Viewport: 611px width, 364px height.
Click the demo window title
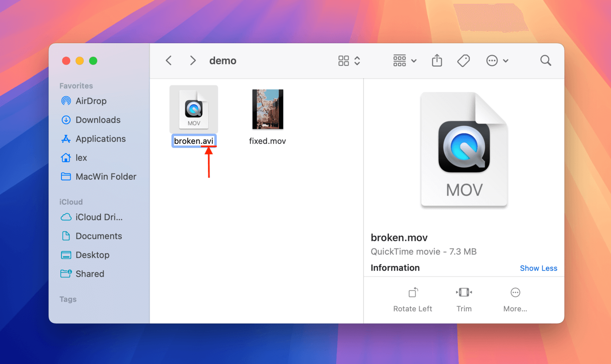click(223, 61)
